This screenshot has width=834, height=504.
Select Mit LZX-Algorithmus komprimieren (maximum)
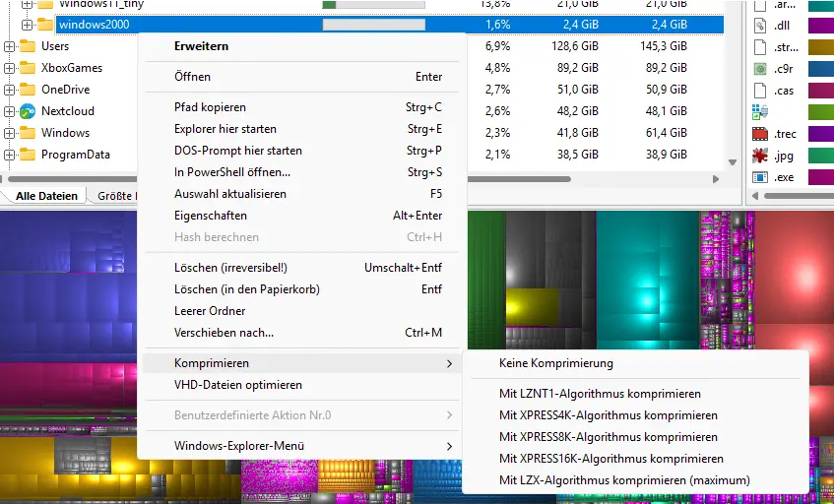624,480
